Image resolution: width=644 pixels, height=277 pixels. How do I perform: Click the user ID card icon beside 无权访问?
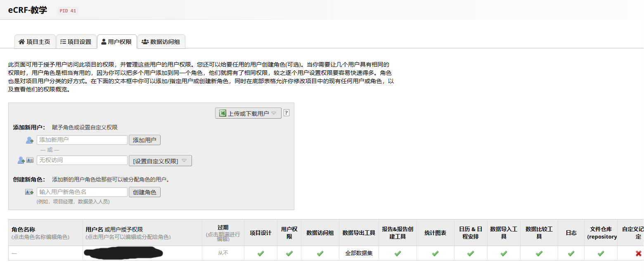coord(31,160)
